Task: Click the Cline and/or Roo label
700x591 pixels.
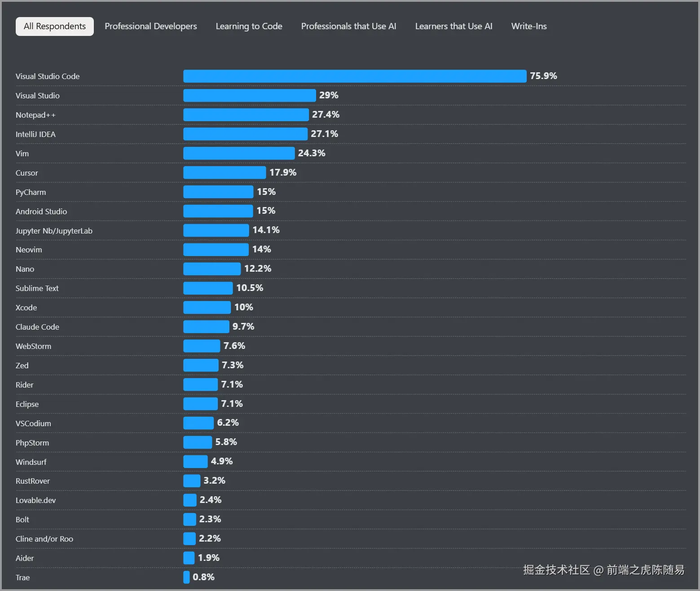Action: tap(44, 539)
